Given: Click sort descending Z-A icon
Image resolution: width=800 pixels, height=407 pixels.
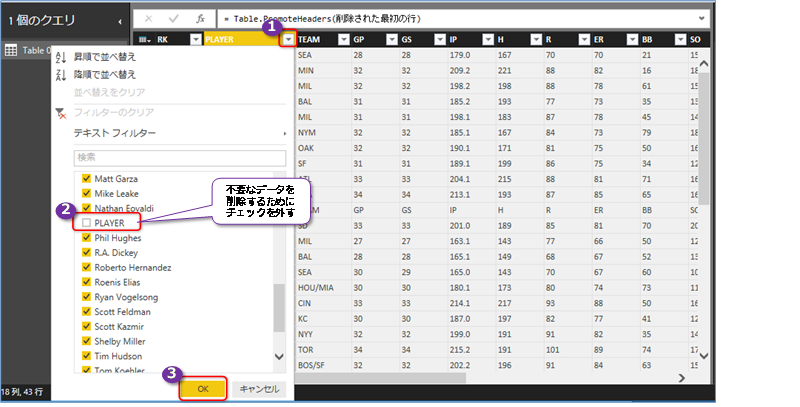Looking at the screenshot, I should coord(61,74).
